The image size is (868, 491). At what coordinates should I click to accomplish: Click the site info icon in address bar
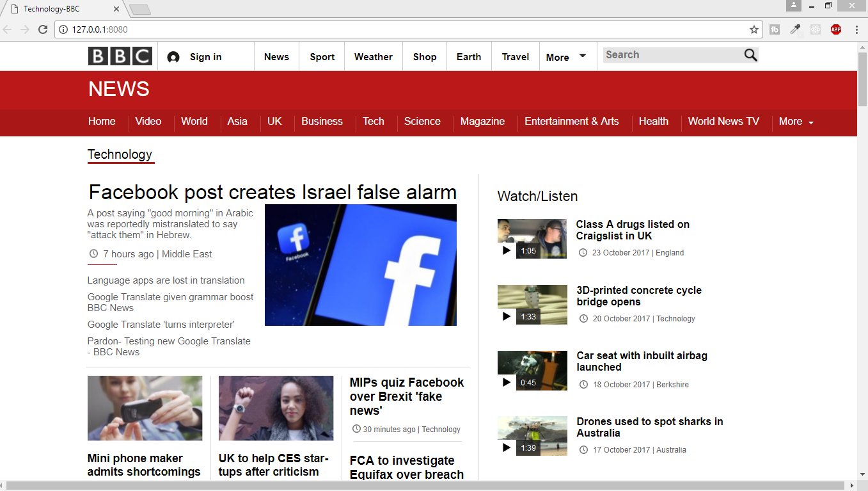click(x=63, y=29)
